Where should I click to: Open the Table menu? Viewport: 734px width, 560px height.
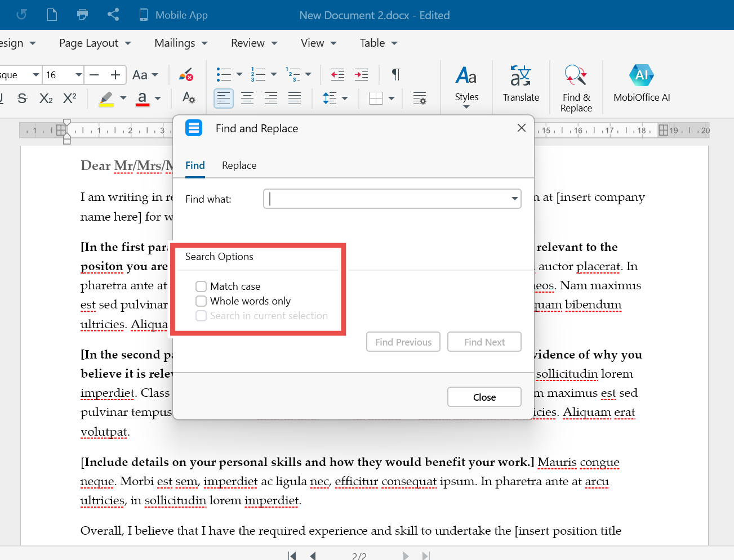[379, 43]
